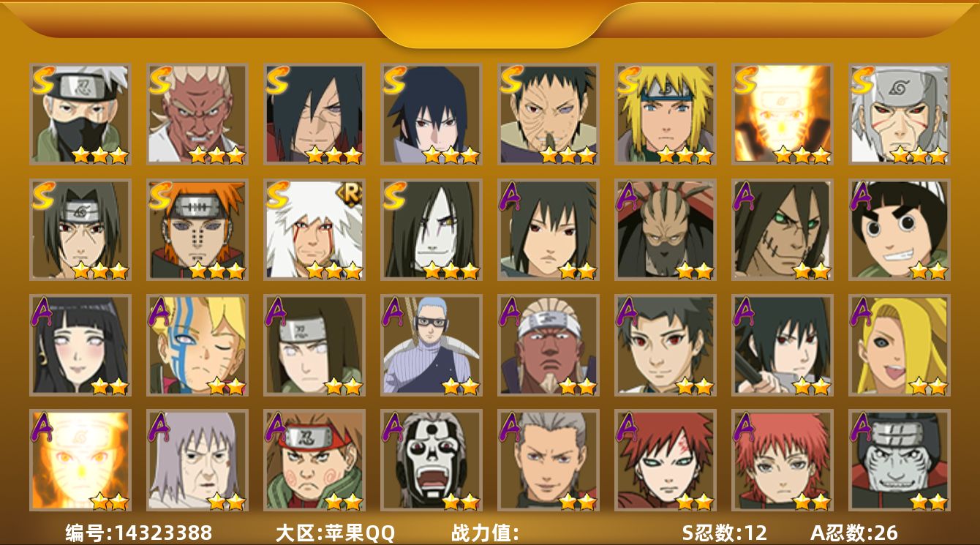Click the 大区:苹果QQ server label

[x=335, y=533]
